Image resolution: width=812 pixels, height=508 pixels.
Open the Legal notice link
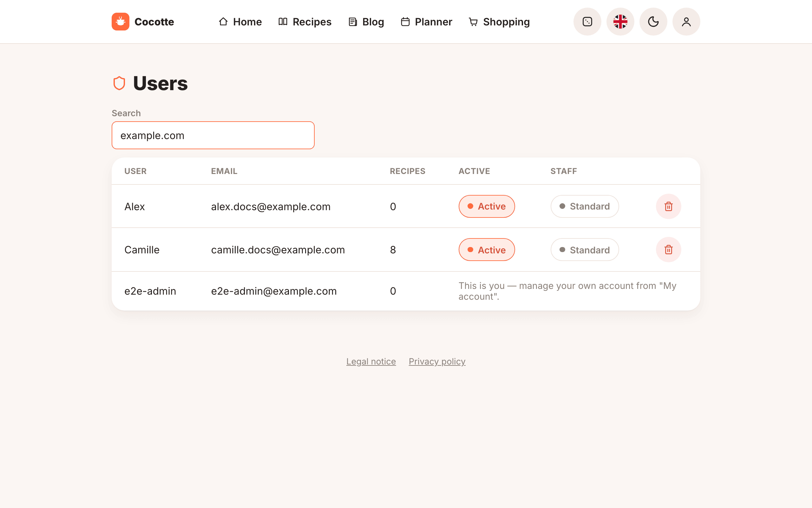[371, 362]
